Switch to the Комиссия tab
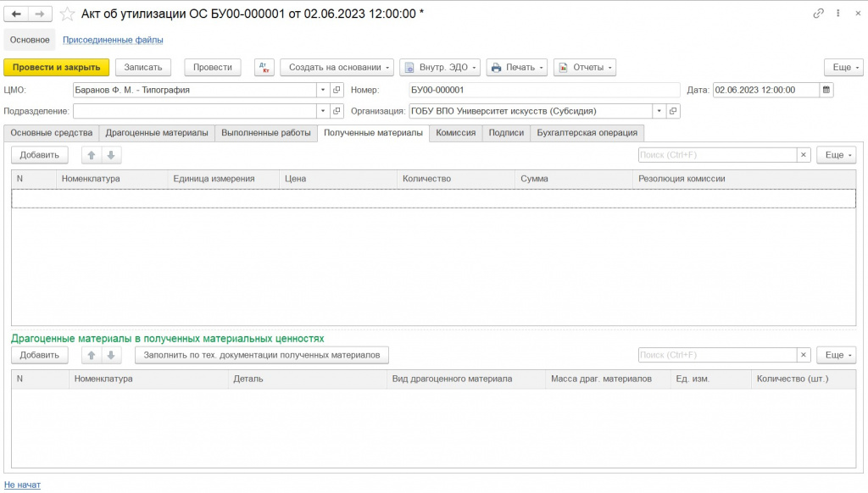The width and height of the screenshot is (868, 493). (455, 133)
